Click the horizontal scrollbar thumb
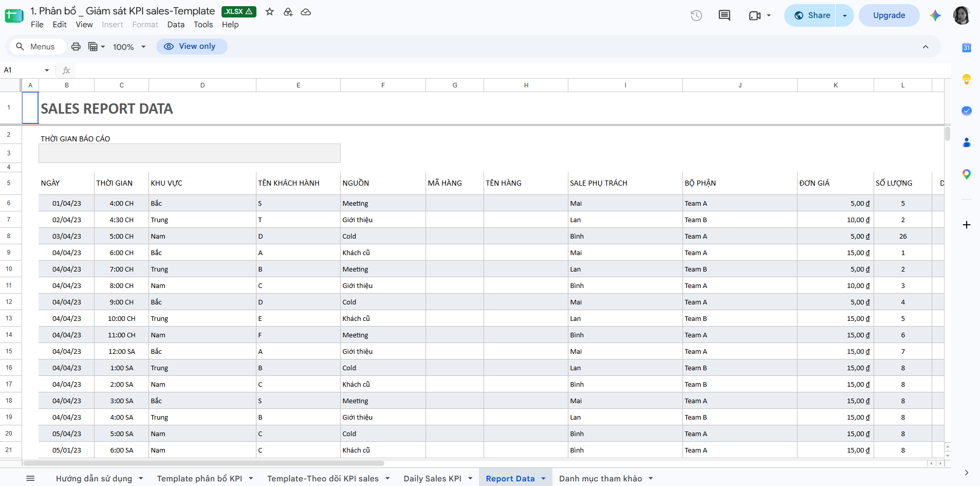 coord(204,463)
